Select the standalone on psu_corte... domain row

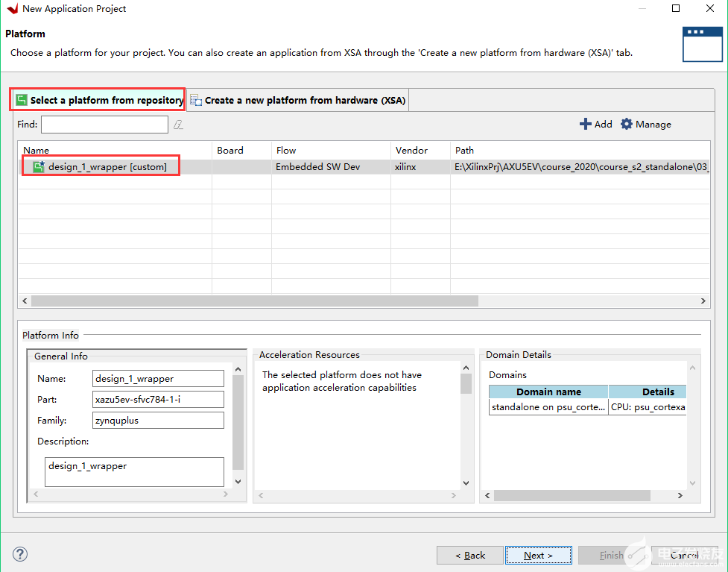[587, 407]
